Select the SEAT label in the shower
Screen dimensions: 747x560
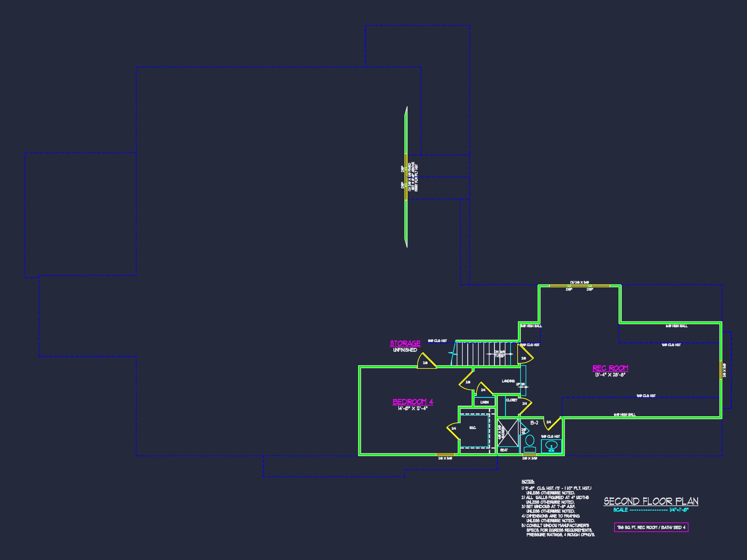504,450
